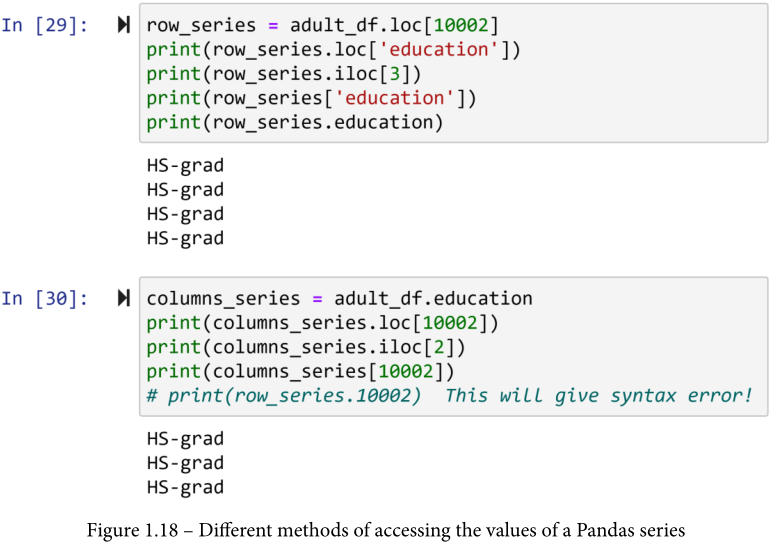This screenshot has width=779, height=546.
Task: Click the print(columns_series[10002]) code line
Action: 294,371
